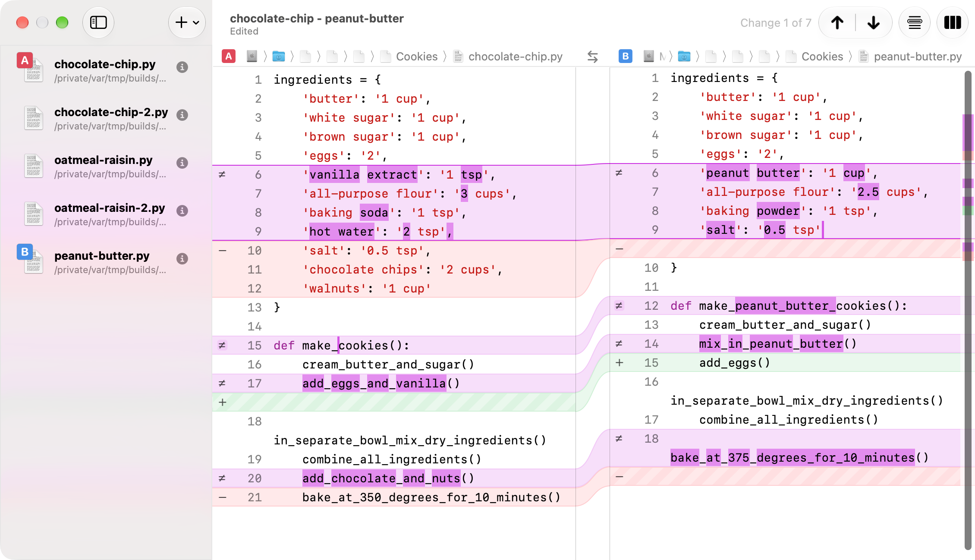Open Cookies folder in right path bar
The height and width of the screenshot is (560, 975).
tap(815, 57)
